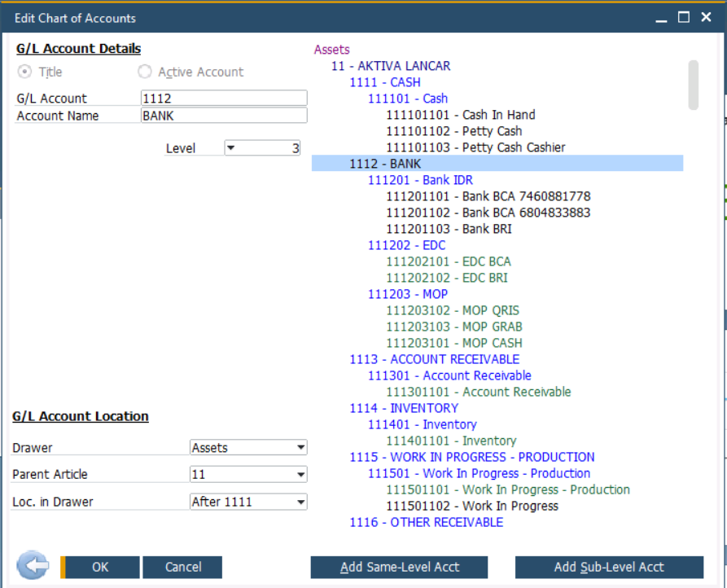Select 111203101 - MOP CASH
727x588 pixels.
point(454,343)
